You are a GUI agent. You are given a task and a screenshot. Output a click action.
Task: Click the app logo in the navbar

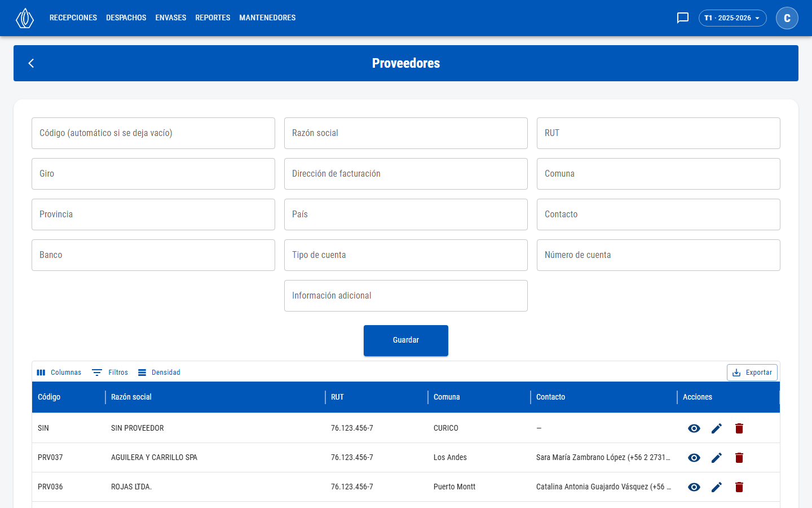[x=25, y=18]
